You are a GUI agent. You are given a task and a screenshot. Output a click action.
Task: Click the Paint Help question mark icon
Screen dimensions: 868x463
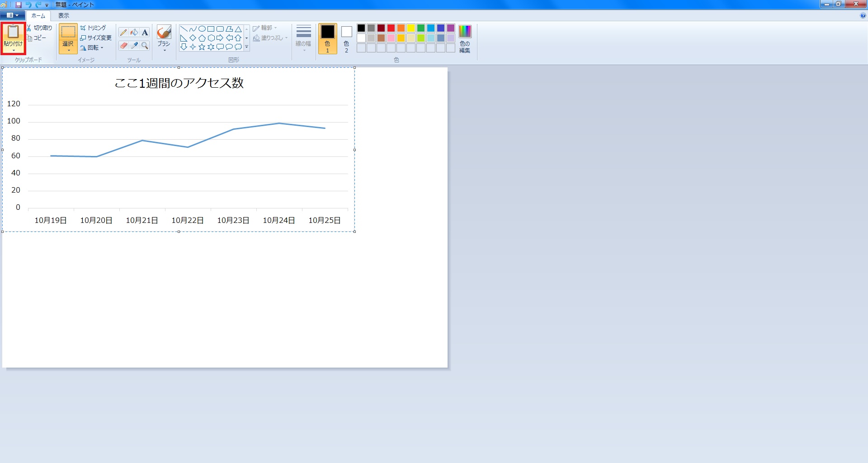[x=863, y=16]
